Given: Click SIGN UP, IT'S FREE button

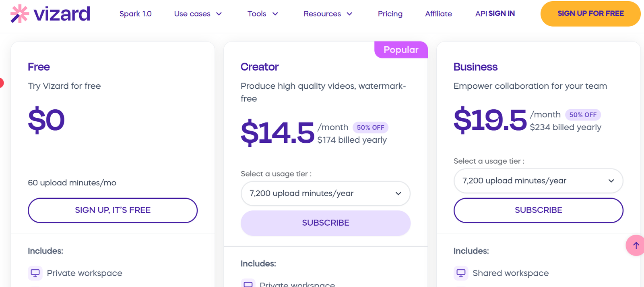Looking at the screenshot, I should [113, 210].
